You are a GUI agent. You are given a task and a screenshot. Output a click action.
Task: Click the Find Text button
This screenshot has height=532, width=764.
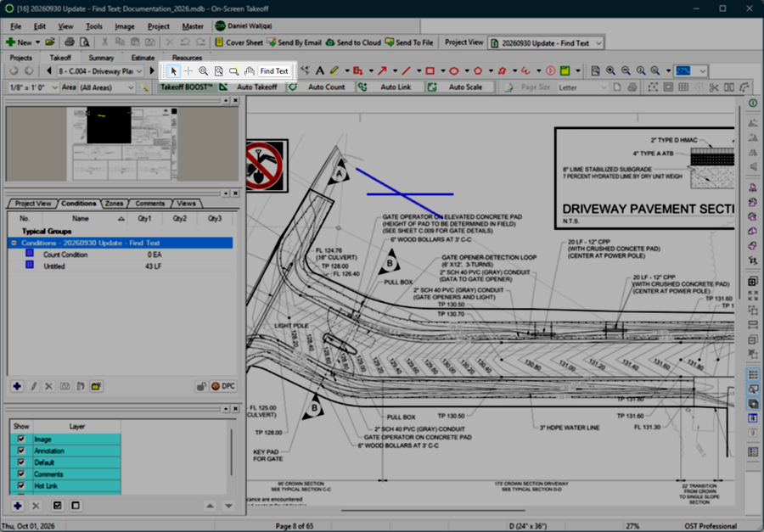(x=274, y=71)
